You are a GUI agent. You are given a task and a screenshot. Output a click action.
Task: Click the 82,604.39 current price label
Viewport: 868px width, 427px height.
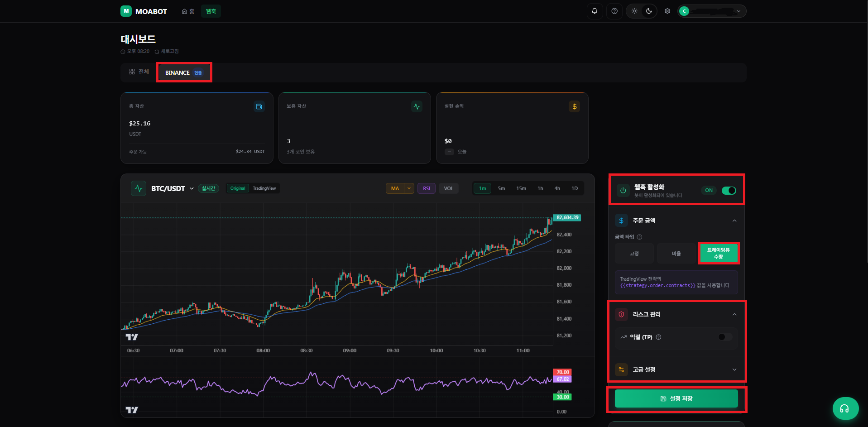567,218
